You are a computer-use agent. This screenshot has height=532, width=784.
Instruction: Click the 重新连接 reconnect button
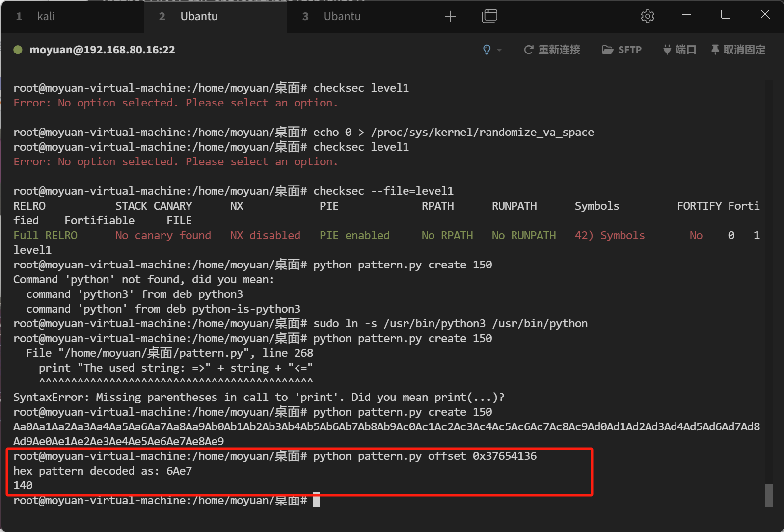552,50
